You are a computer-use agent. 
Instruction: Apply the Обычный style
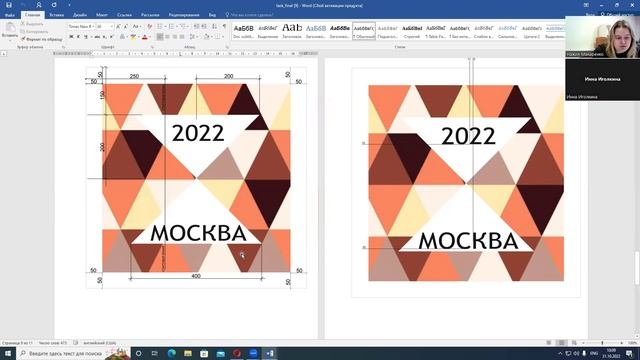pyautogui.click(x=364, y=31)
